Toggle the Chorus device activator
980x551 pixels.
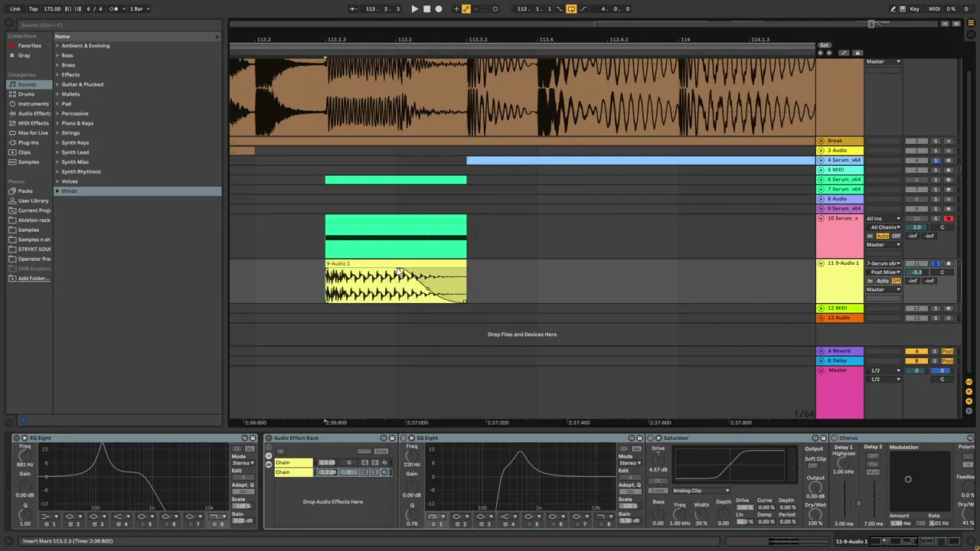pos(834,439)
